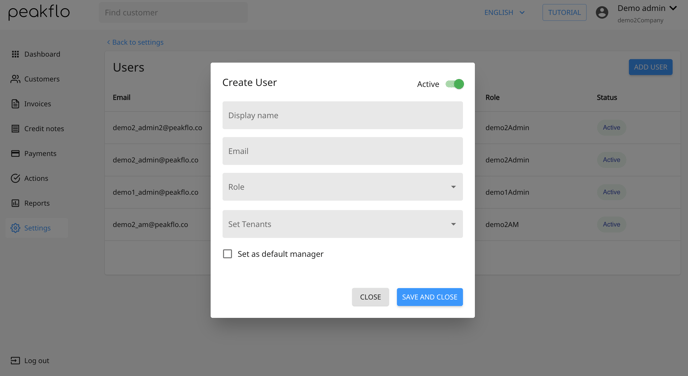Click the Settings gear icon
The height and width of the screenshot is (376, 688).
15,228
